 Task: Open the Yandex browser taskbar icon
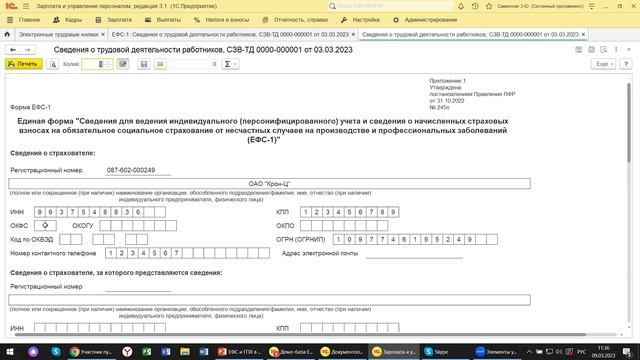click(127, 351)
